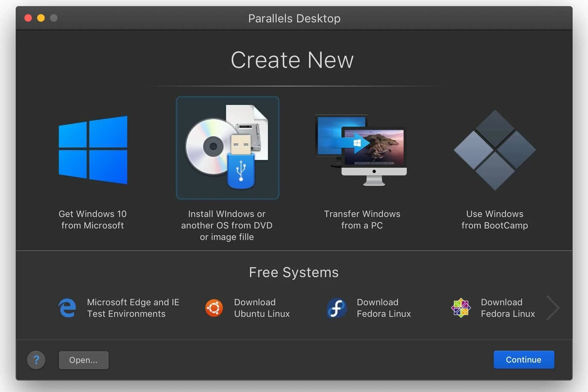Click the Open... button
Image resolution: width=588 pixels, height=392 pixels.
pyautogui.click(x=83, y=360)
